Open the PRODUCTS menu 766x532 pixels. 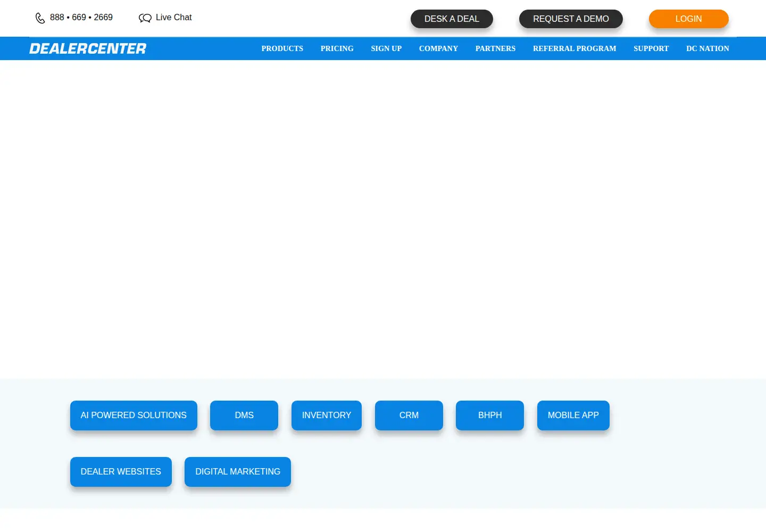point(282,48)
